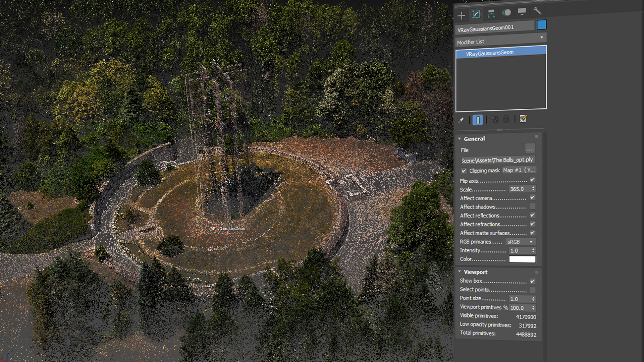
Task: Click the VRayGaussiansGeom label in viewport
Action: 228,229
